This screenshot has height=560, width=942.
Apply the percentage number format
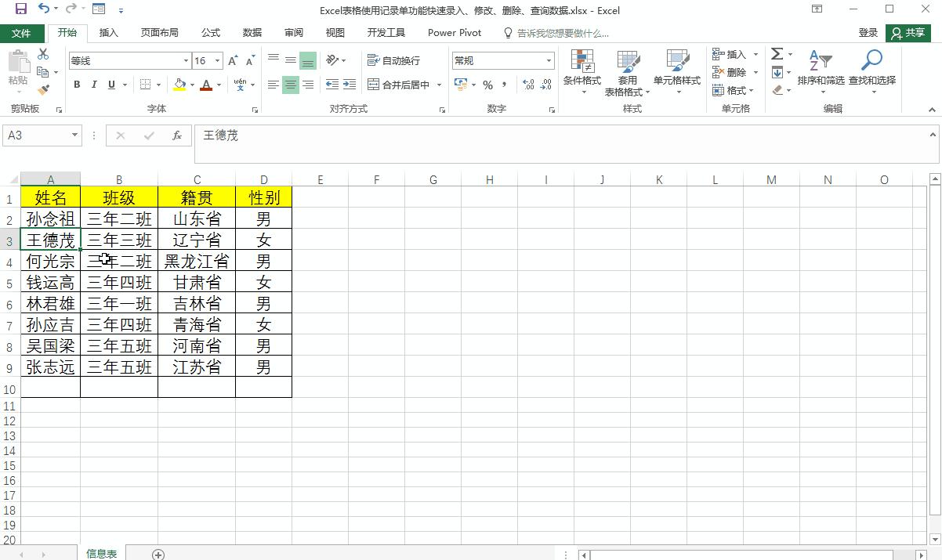point(487,85)
